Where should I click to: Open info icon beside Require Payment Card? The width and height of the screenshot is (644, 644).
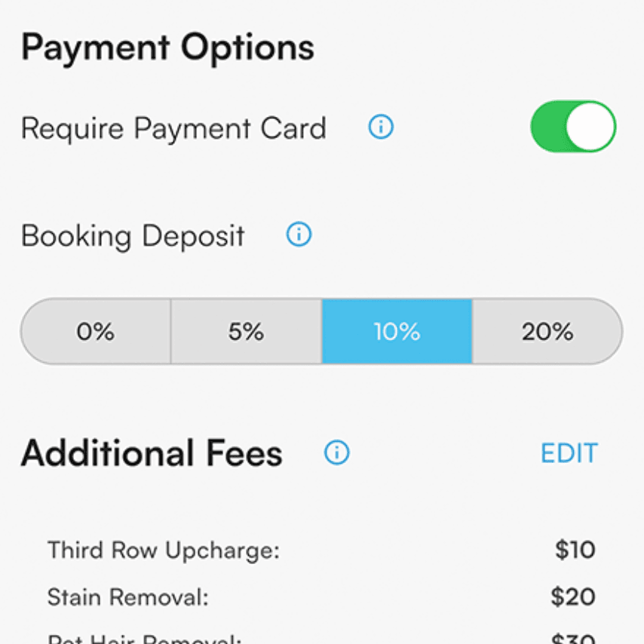point(381,127)
